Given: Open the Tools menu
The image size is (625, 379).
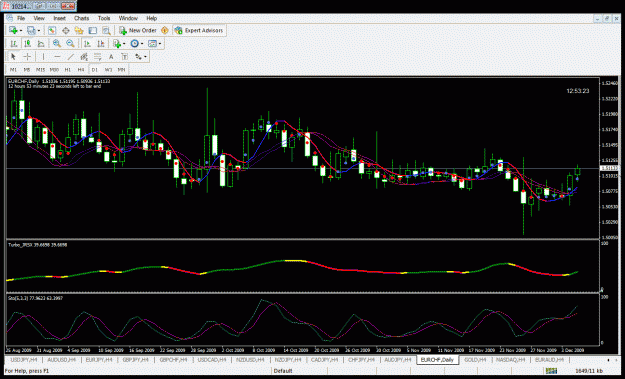Looking at the screenshot, I should (104, 18).
